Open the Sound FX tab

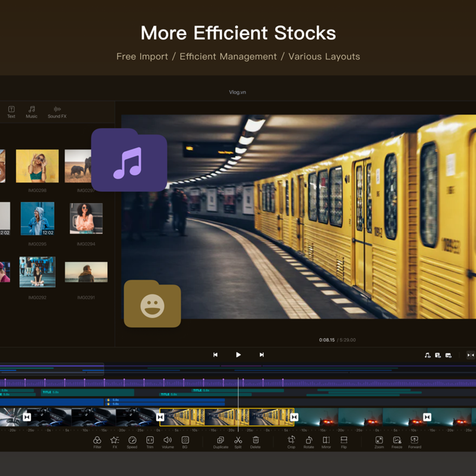coord(57,112)
